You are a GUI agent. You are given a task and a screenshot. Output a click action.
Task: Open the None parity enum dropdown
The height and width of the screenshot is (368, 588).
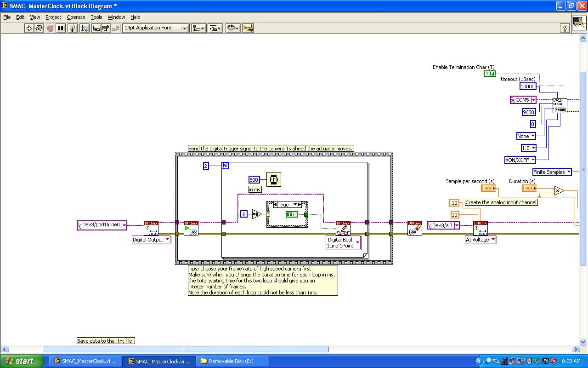click(x=526, y=136)
